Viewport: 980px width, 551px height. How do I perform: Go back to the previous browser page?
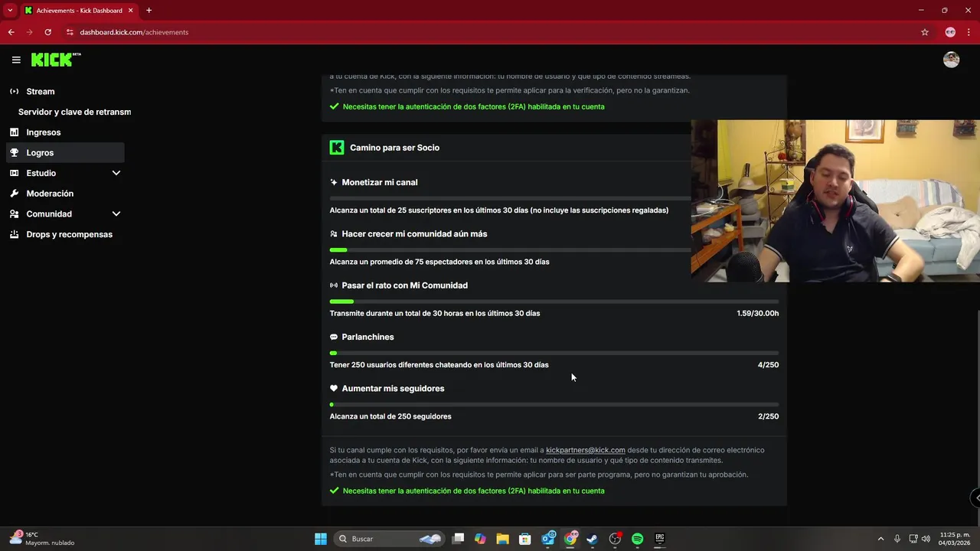coord(11,32)
